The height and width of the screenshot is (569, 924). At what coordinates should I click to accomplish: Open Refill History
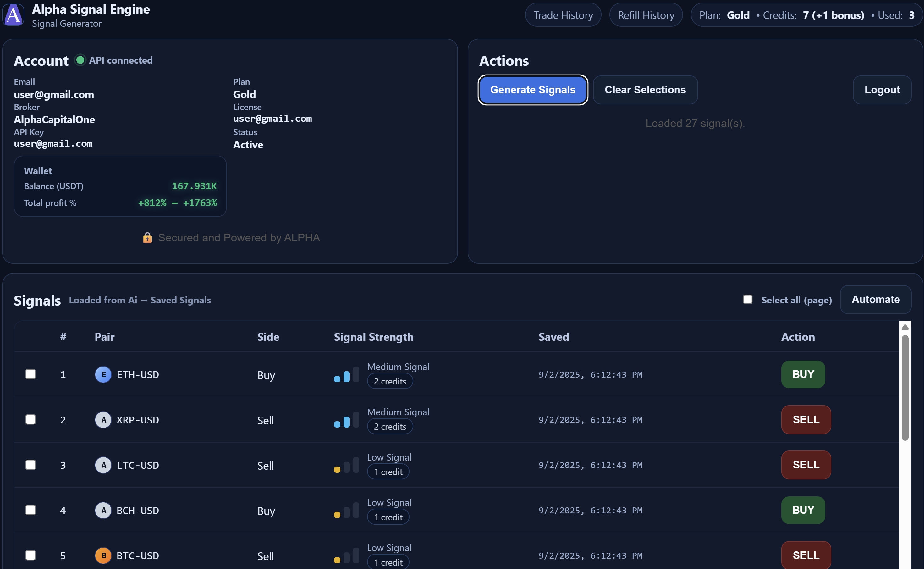coord(646,15)
